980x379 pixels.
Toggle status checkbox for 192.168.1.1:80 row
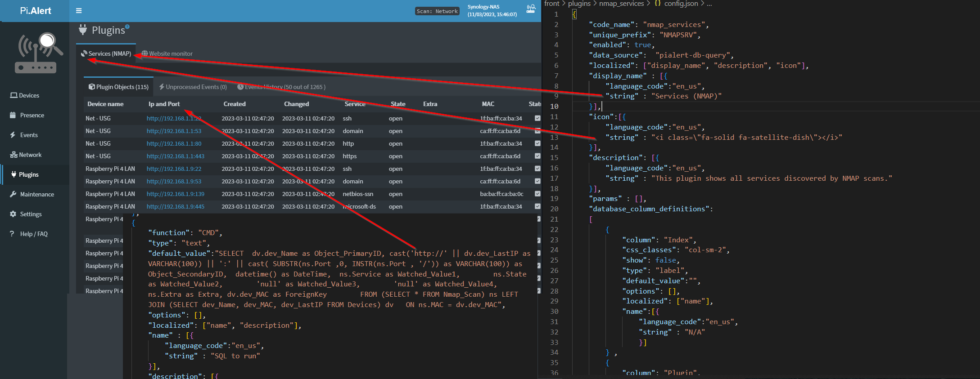[x=537, y=143]
